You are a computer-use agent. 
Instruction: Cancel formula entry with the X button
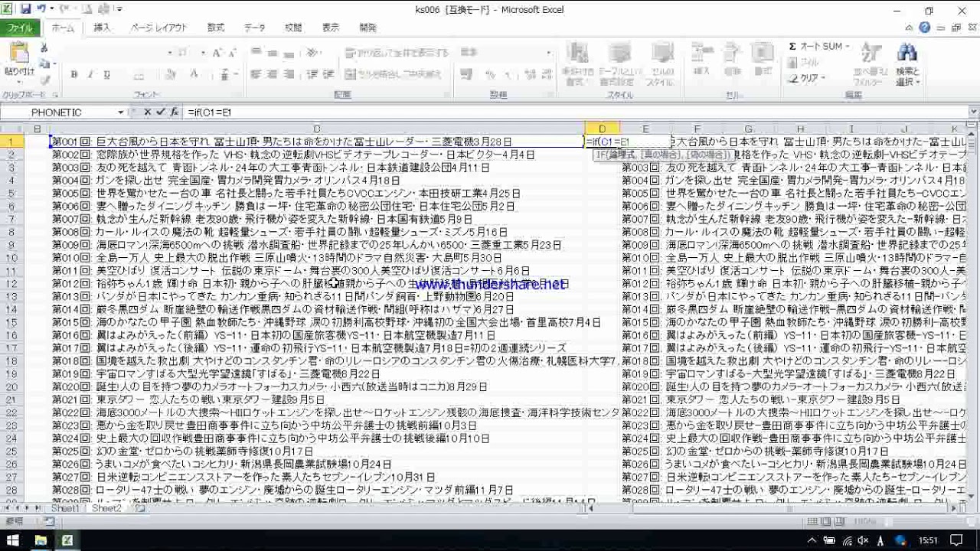148,112
